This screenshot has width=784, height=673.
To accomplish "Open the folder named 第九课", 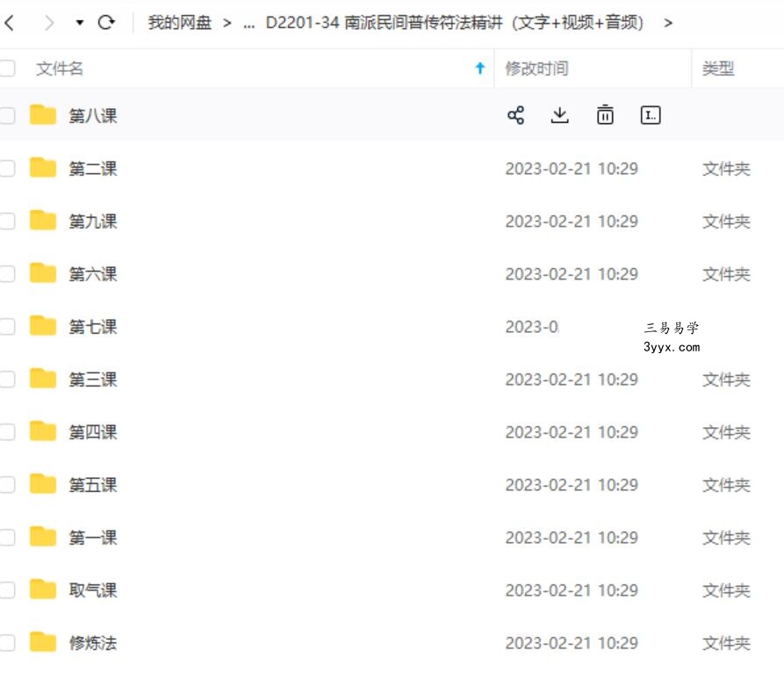I will [x=93, y=221].
